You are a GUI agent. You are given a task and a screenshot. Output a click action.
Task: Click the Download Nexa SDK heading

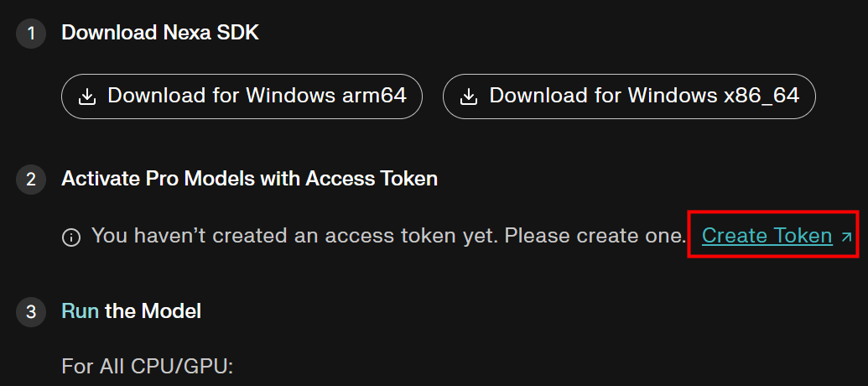point(160,34)
